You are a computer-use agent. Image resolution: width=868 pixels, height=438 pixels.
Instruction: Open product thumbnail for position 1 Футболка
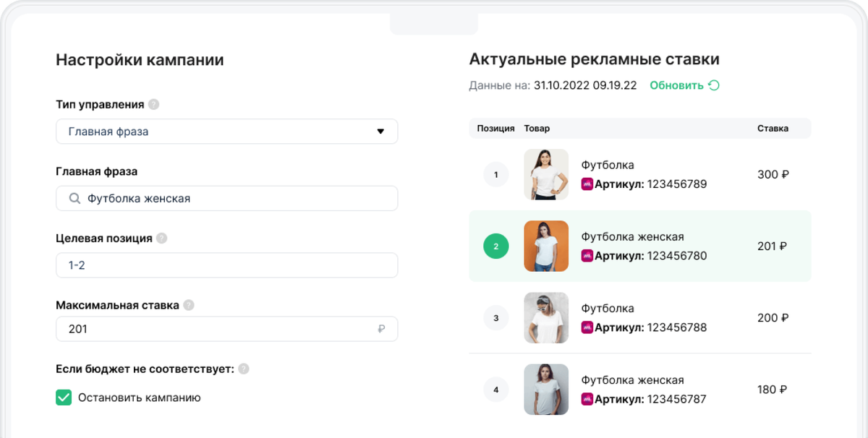[x=546, y=175]
